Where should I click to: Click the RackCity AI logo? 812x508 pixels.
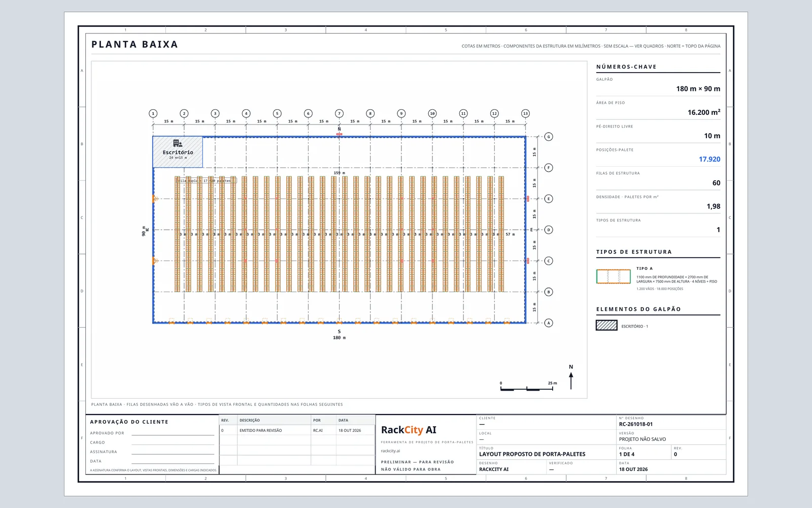coord(409,430)
